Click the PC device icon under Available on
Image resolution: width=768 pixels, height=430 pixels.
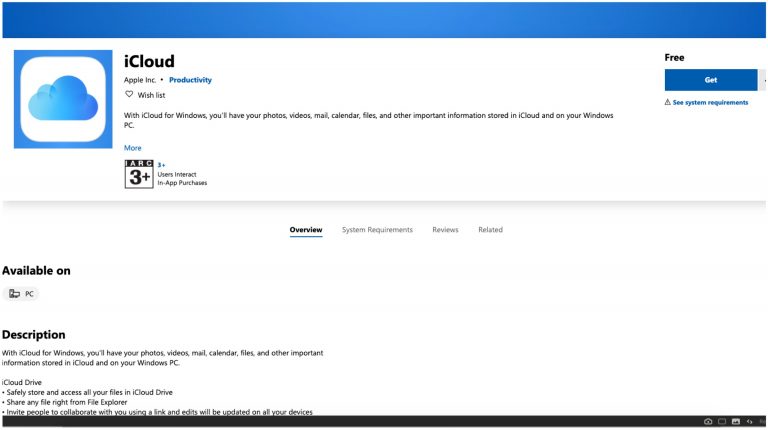(14, 294)
